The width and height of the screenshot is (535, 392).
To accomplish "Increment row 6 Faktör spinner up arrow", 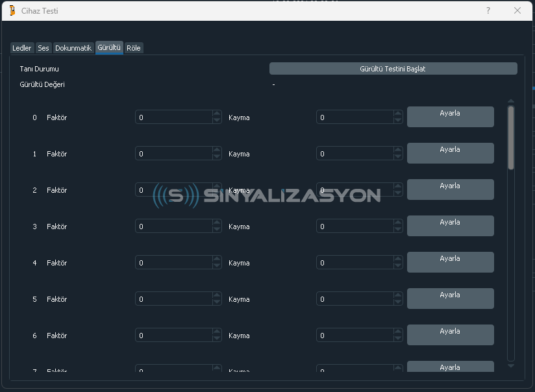I will (217, 332).
